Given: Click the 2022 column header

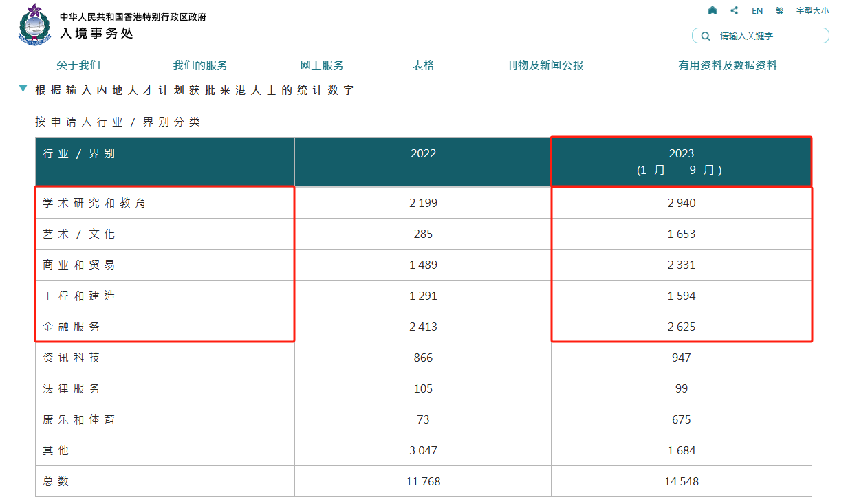Looking at the screenshot, I should pyautogui.click(x=423, y=154).
